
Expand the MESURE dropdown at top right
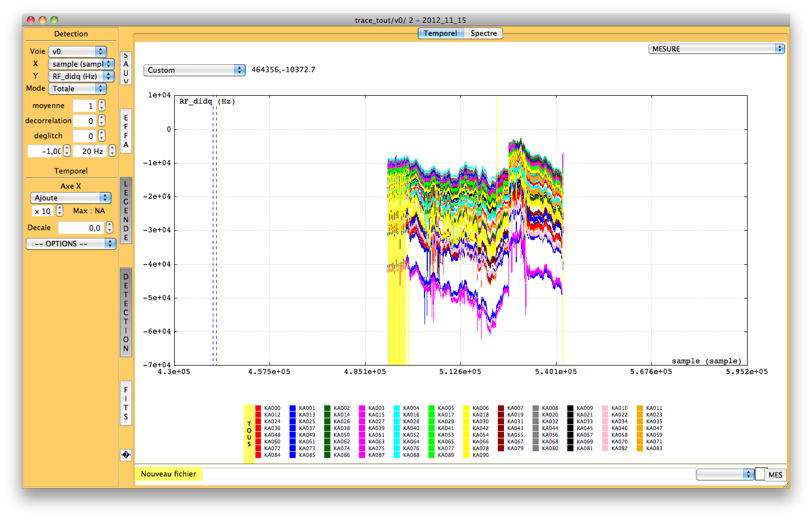[x=716, y=49]
